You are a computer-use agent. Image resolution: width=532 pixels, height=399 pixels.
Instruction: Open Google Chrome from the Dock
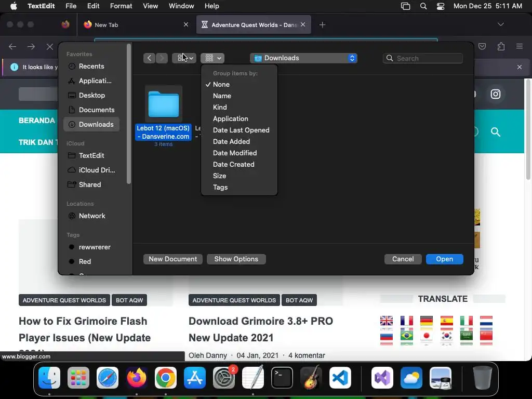point(166,378)
